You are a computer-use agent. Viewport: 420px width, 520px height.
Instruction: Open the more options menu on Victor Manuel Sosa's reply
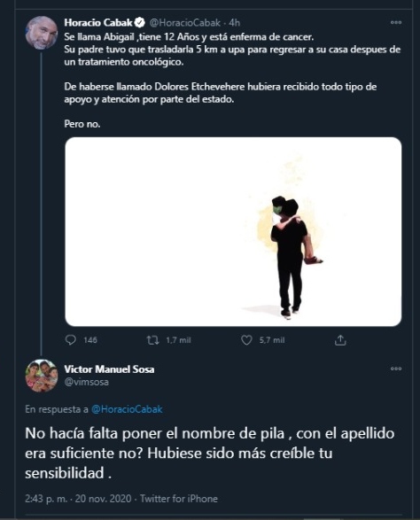[396, 369]
